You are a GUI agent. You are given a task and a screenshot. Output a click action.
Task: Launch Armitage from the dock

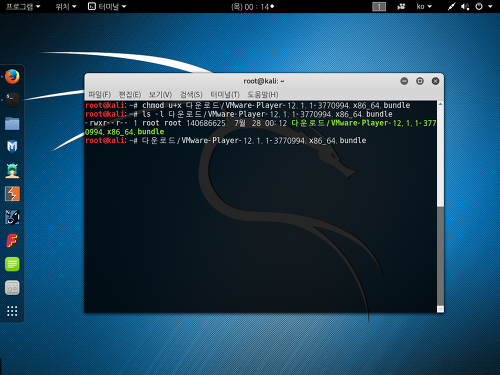click(x=12, y=170)
